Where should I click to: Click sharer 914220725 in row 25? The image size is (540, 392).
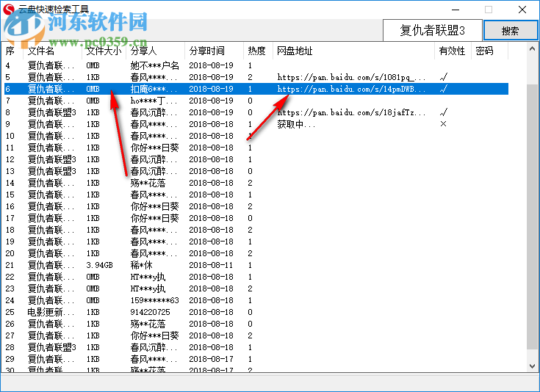point(150,312)
